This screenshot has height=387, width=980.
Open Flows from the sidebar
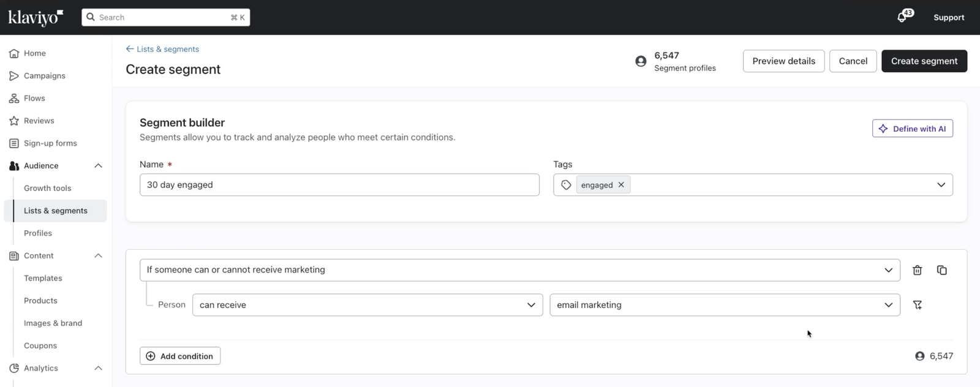coord(34,99)
